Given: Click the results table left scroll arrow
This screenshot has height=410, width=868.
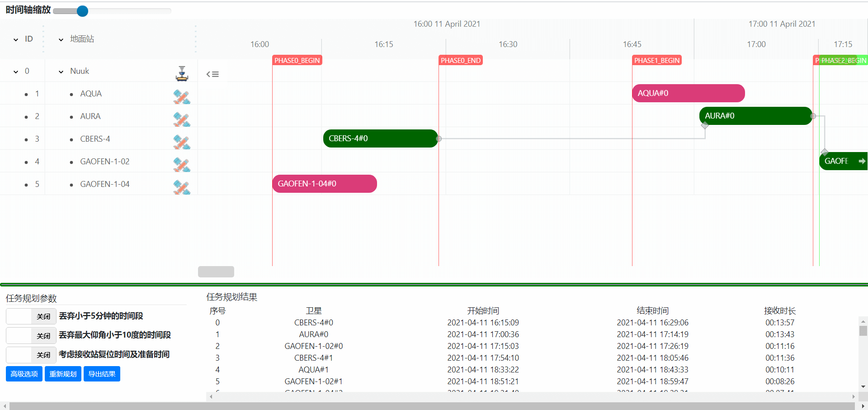Looking at the screenshot, I should coord(211,396).
